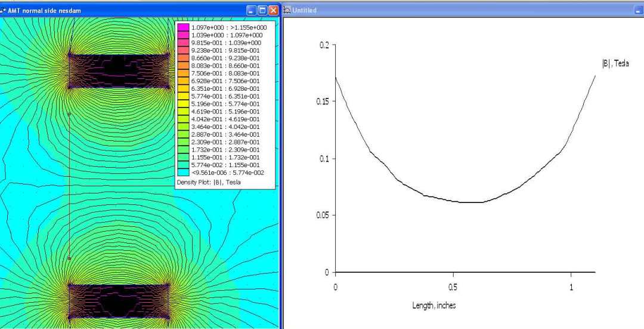Click swatch for 9.815e-001 : 1.039e+000
This screenshot has width=644, height=329.
(x=183, y=43)
